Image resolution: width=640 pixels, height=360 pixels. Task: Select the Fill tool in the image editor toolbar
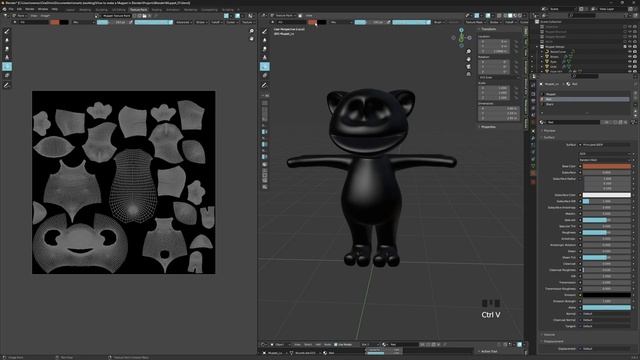tap(7, 67)
